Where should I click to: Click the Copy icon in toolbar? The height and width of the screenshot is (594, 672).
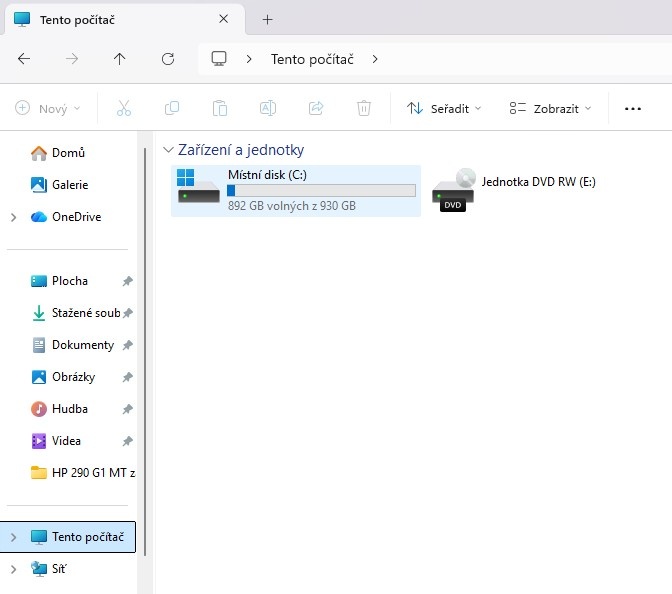click(x=172, y=108)
